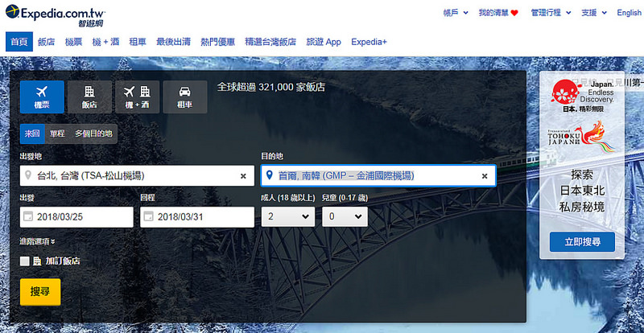
Task: Expand 進階選項 advanced options
Action: (x=37, y=241)
